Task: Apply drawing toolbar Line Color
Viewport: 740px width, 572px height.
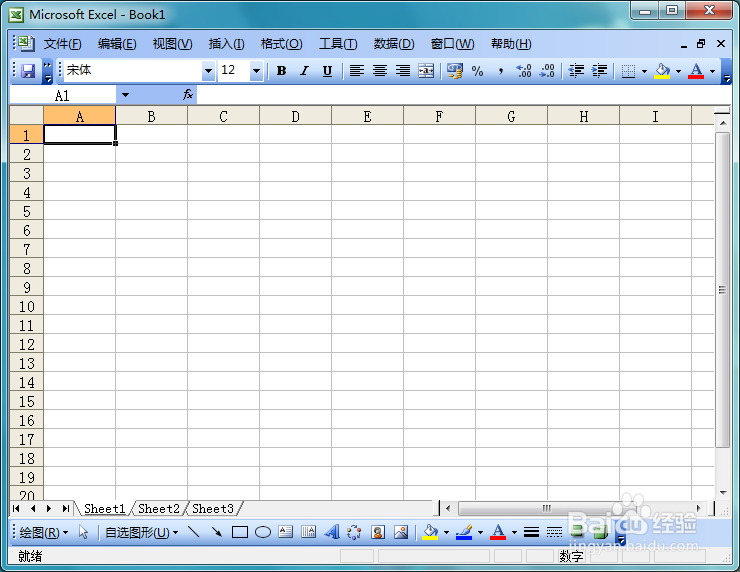Action: pos(464,532)
